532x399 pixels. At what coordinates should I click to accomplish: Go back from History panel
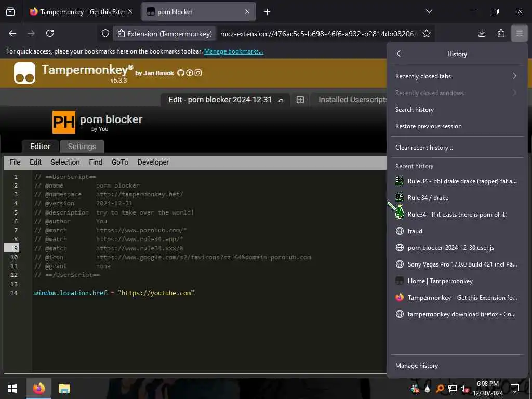point(398,54)
